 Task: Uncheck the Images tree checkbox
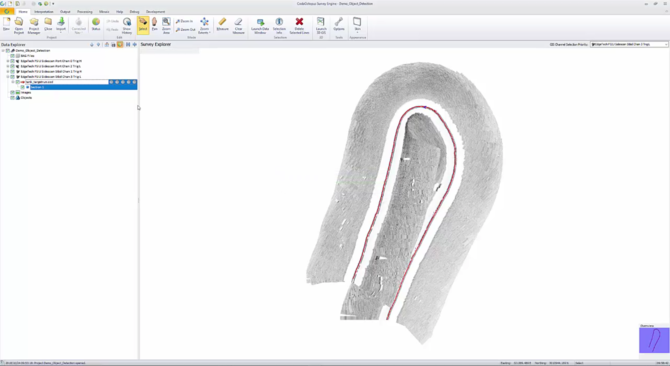tap(12, 92)
